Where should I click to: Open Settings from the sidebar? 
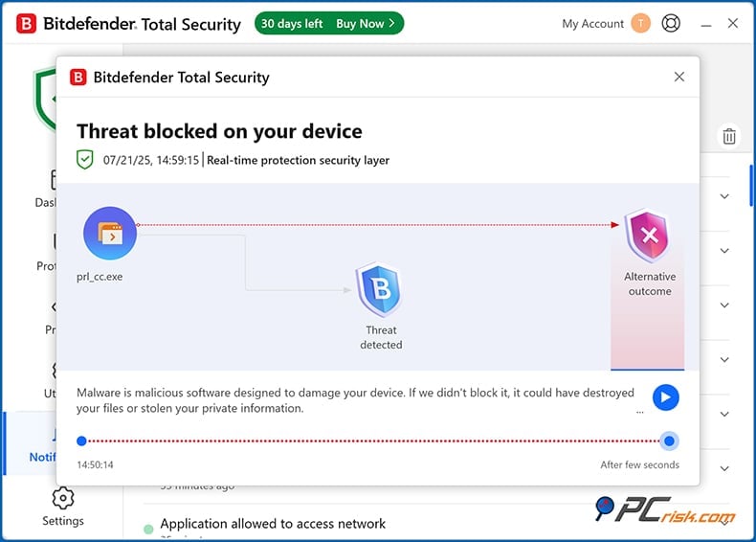(x=62, y=508)
